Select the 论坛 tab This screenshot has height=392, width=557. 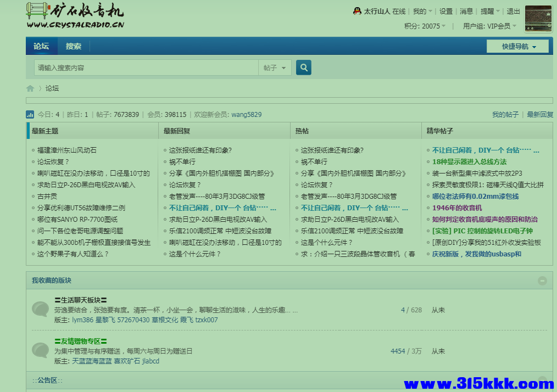point(41,46)
